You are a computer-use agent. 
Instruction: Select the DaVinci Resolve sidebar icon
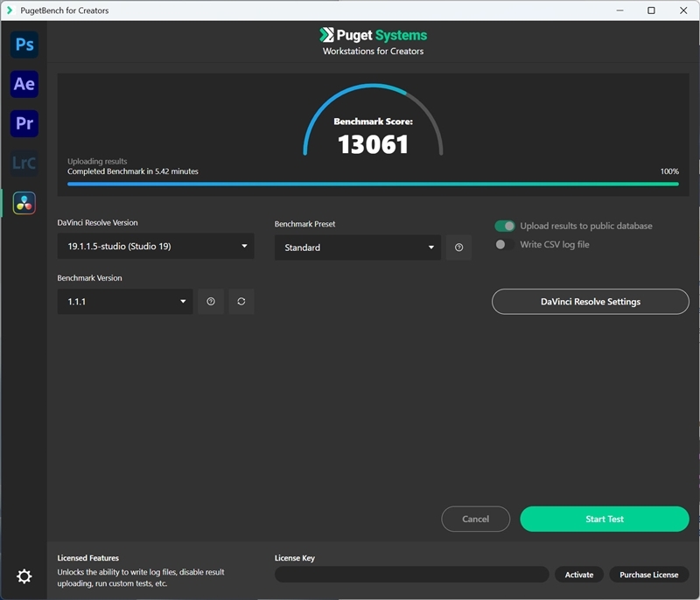23,203
